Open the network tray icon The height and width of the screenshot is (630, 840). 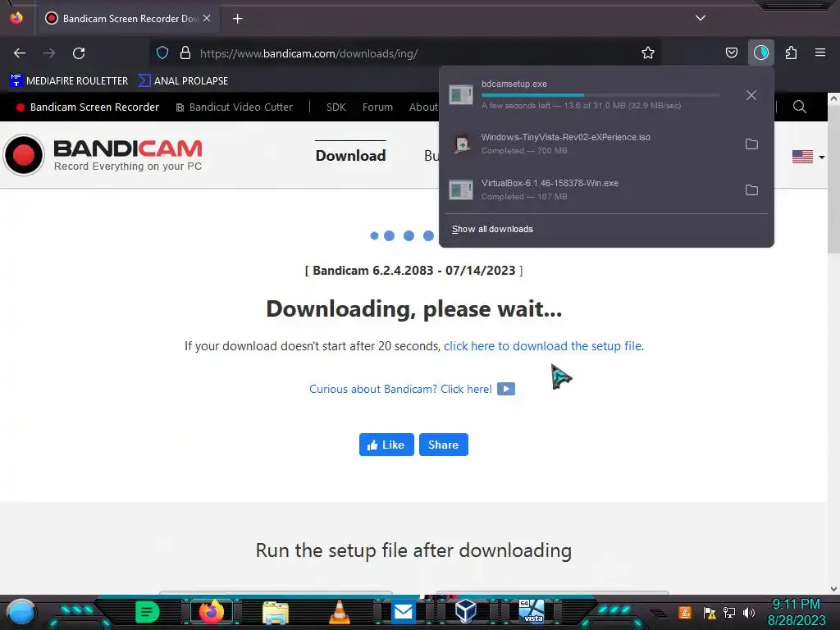point(729,612)
